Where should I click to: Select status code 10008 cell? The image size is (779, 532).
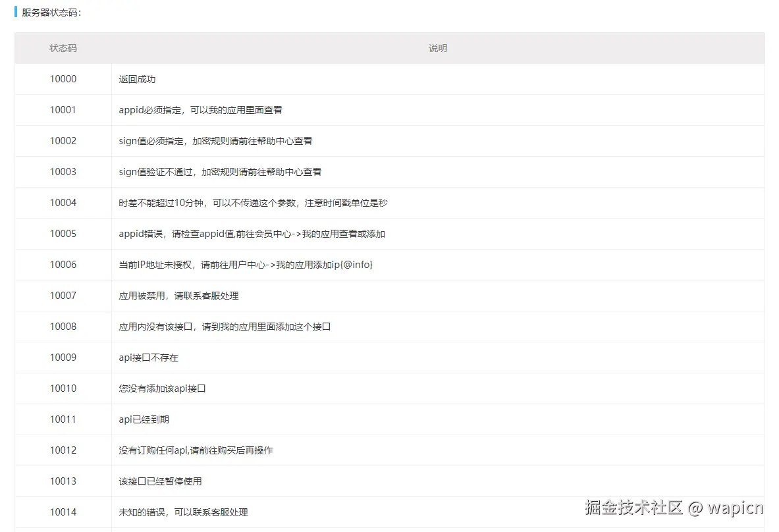coord(63,327)
